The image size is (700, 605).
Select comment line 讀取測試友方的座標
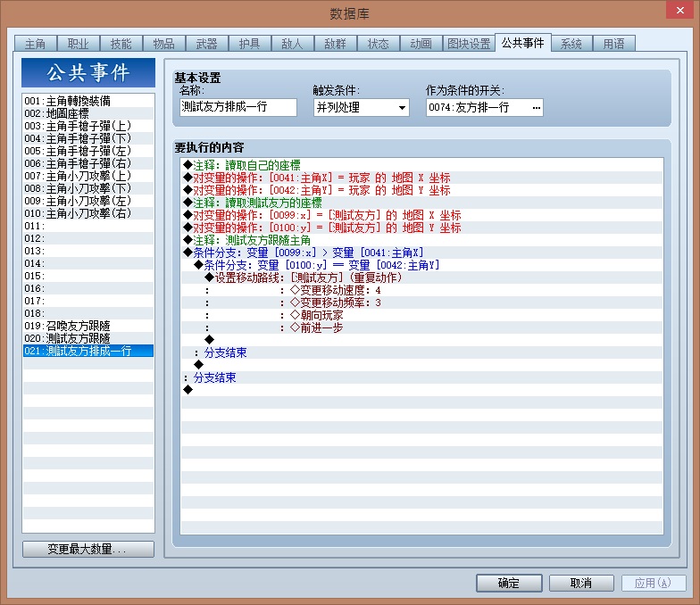coord(421,203)
